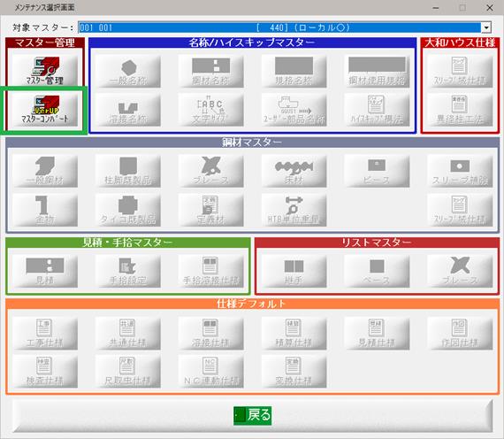This screenshot has width=504, height=439.
Task: Minimize the メンテナンス選択画面 window
Action: [436, 7]
